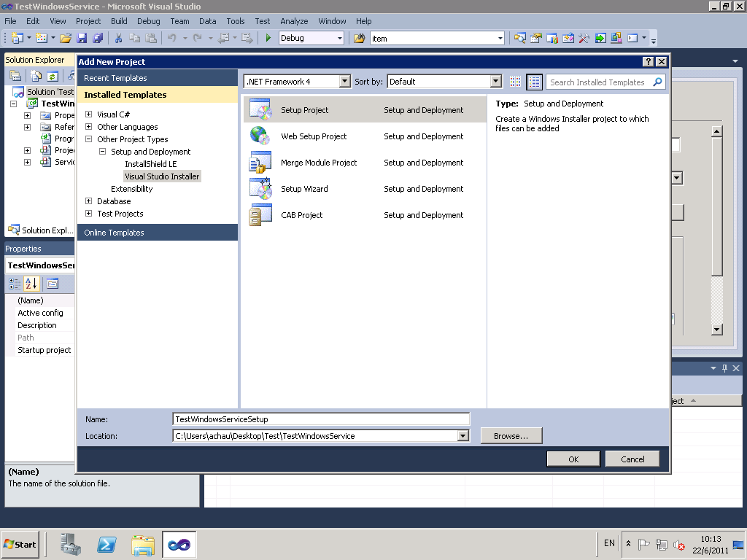Open Online Templates section
The width and height of the screenshot is (747, 560).
[158, 233]
